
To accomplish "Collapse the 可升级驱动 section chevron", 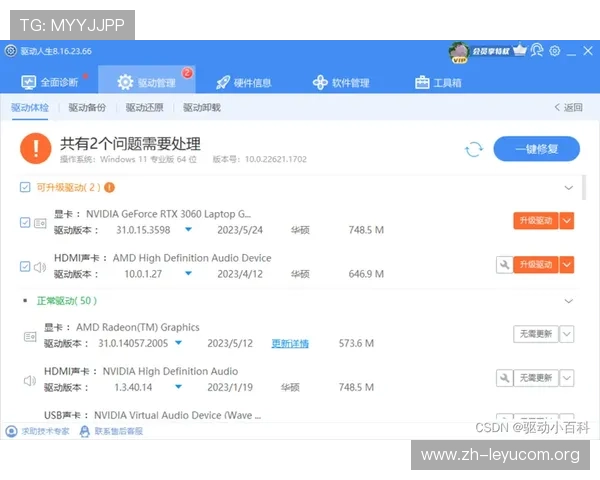I will 569,188.
